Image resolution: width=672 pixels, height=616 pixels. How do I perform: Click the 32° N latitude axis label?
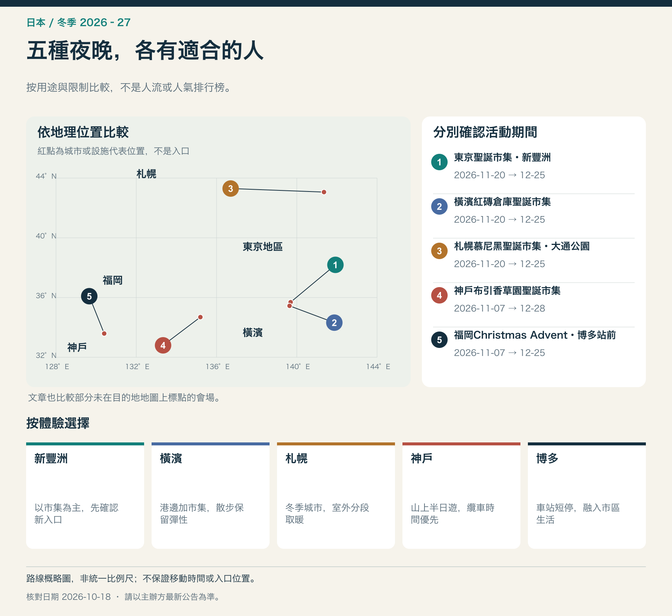click(46, 355)
